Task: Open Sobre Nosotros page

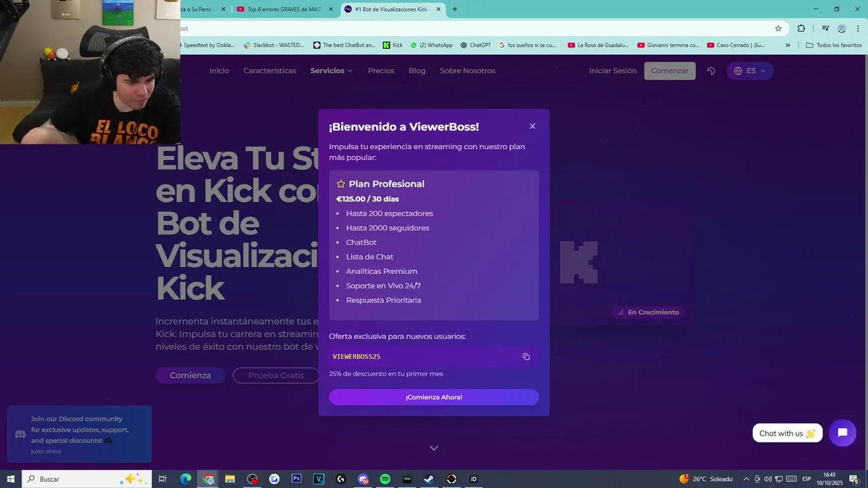Action: pos(467,70)
